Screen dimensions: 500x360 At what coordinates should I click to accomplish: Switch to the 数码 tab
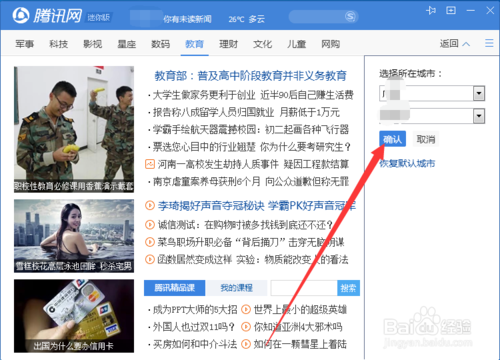(x=160, y=44)
